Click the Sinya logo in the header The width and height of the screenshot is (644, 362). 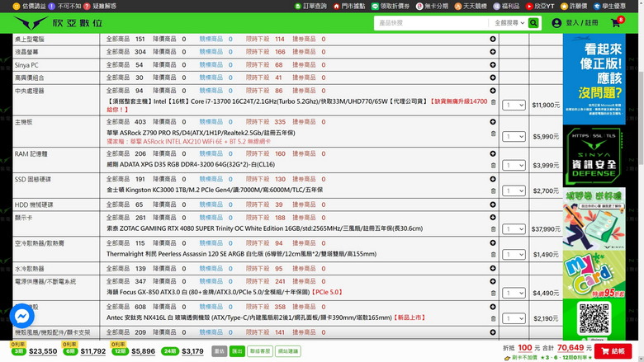click(x=58, y=23)
